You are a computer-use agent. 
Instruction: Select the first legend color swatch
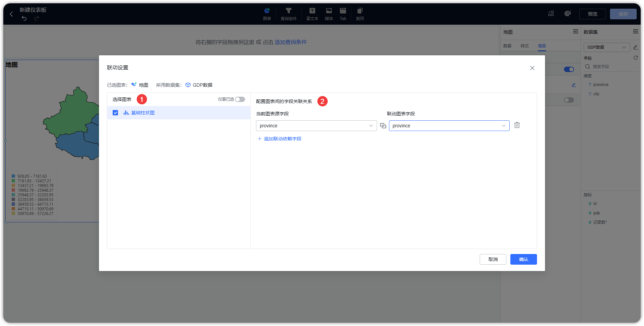pyautogui.click(x=13, y=176)
